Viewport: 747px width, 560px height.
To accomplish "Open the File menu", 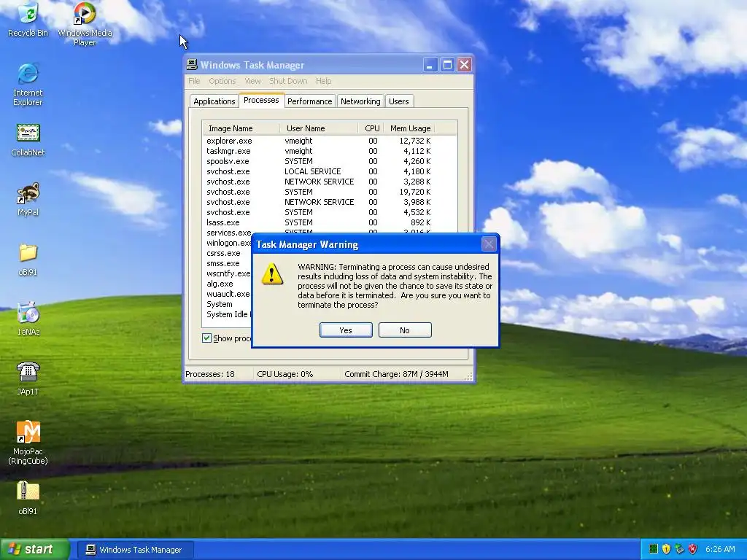I will (194, 81).
